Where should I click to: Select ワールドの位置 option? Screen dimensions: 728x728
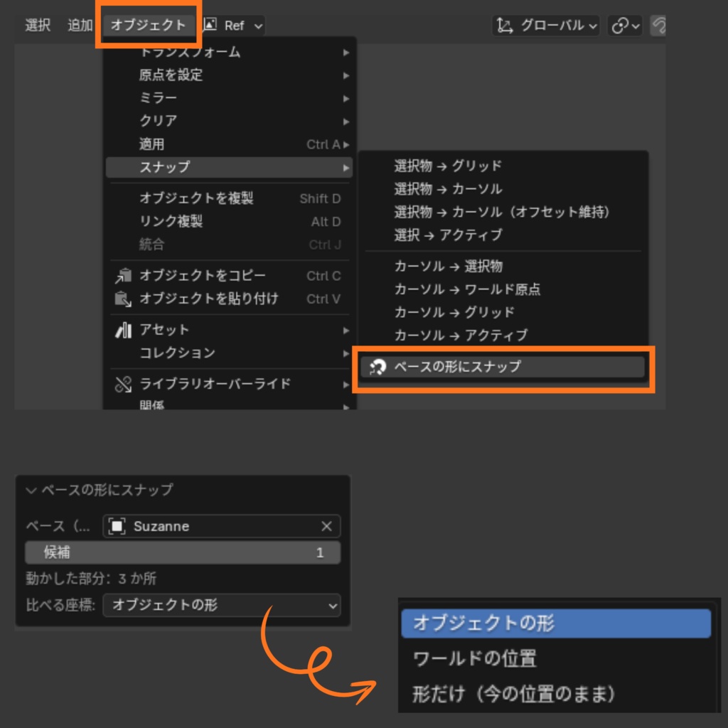click(556, 658)
